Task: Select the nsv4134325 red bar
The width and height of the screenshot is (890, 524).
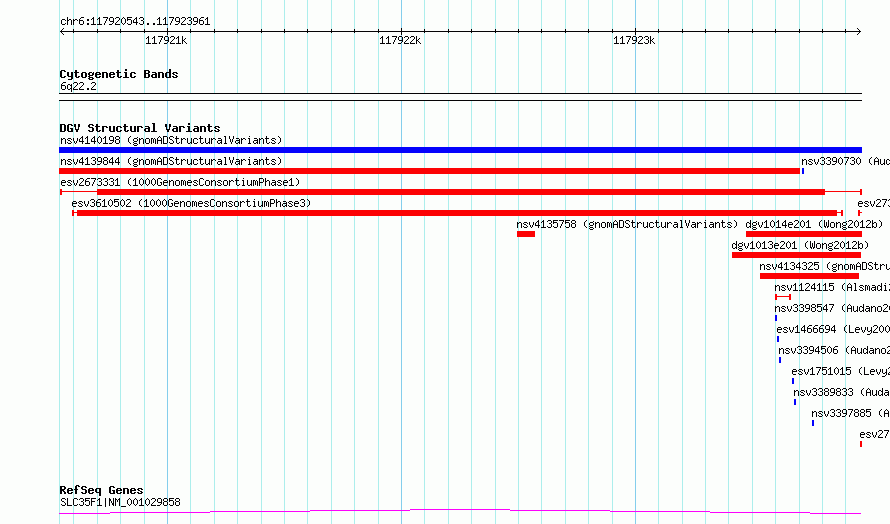Action: click(x=809, y=276)
